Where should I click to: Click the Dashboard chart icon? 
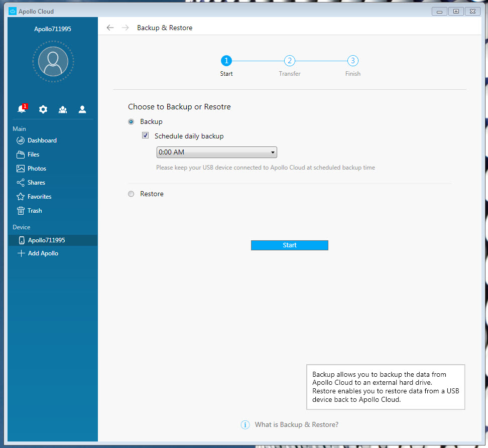[x=21, y=140]
